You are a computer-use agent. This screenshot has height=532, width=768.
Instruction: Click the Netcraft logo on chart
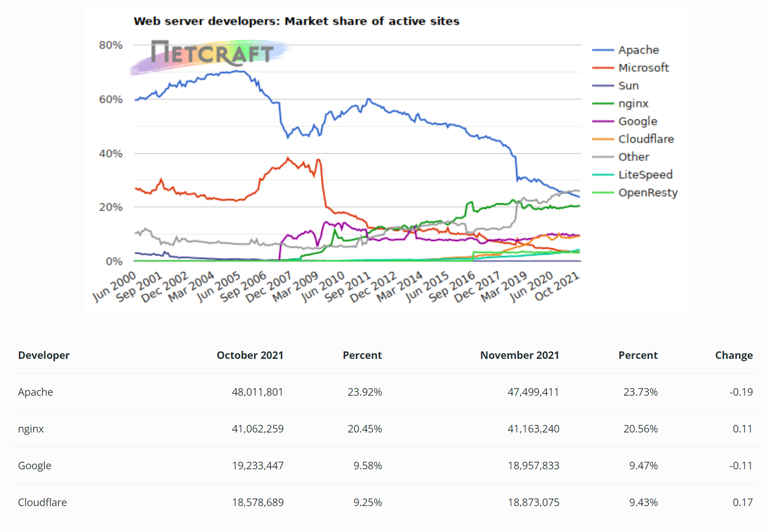tap(210, 57)
